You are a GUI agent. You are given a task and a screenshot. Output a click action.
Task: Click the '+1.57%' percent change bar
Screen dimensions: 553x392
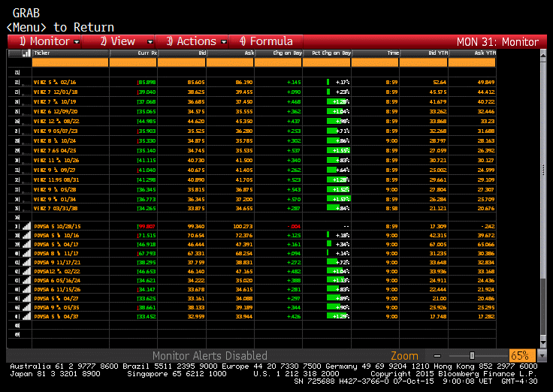pyautogui.click(x=339, y=199)
